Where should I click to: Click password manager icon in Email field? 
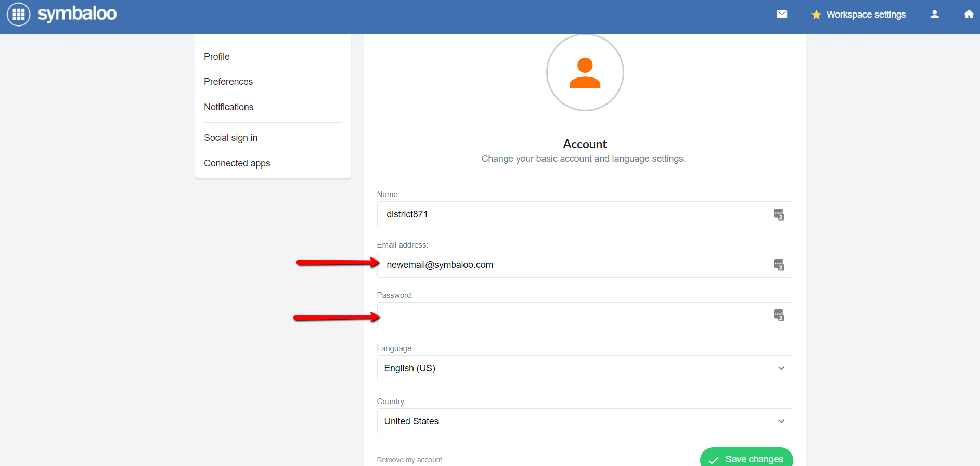click(x=779, y=265)
